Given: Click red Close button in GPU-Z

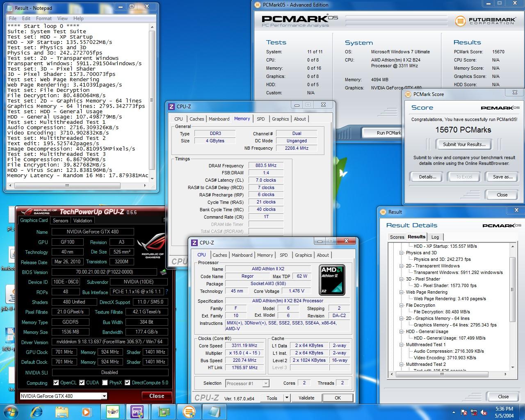Looking at the screenshot, I should 157,396.
